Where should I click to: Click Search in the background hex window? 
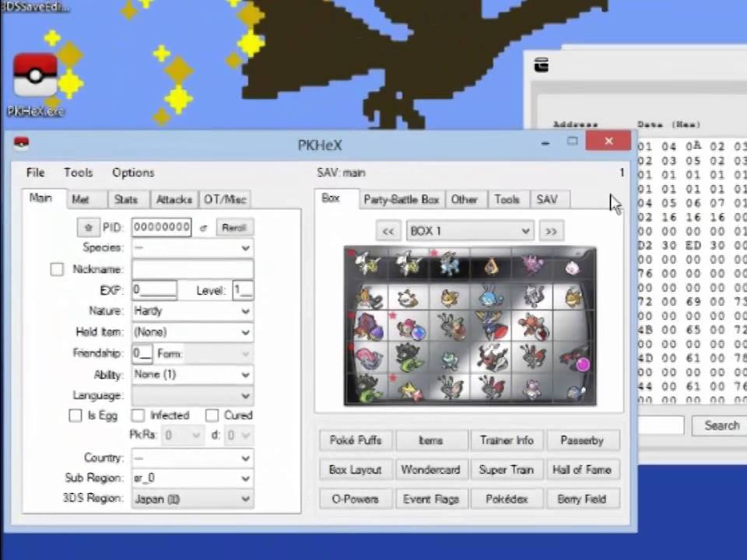[x=721, y=425]
